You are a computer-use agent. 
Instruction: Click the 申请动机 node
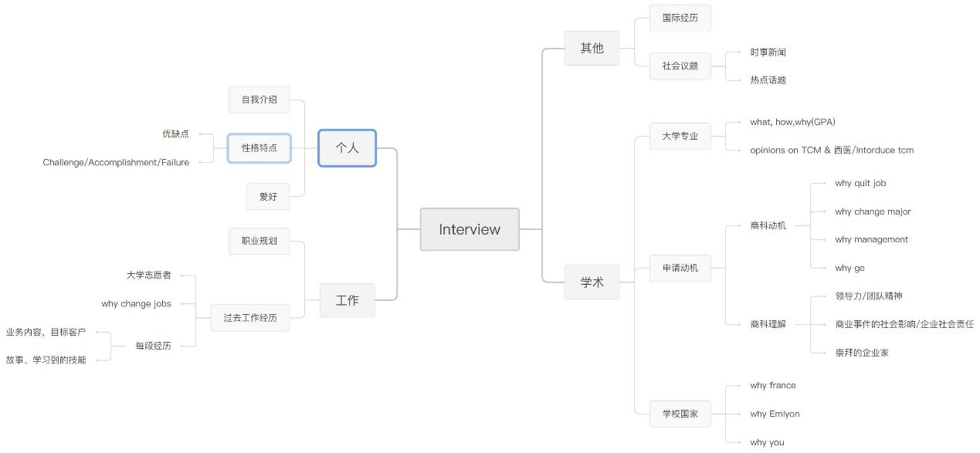(680, 268)
